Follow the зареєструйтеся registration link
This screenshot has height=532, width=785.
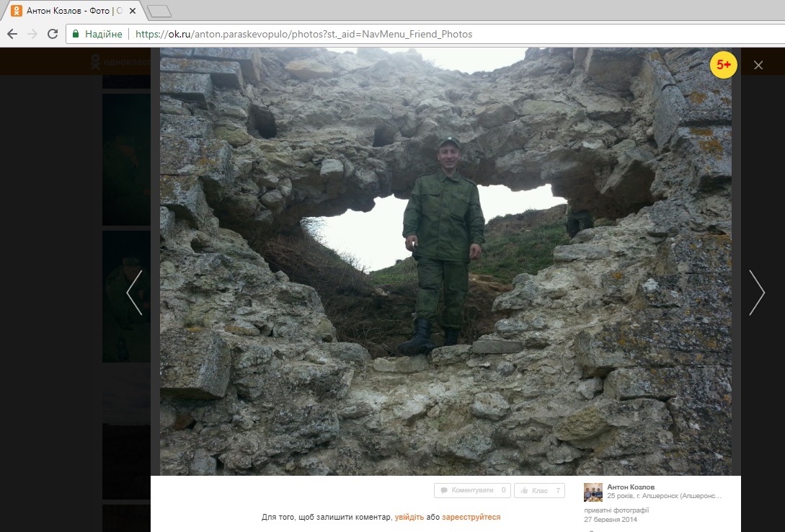coord(471,517)
